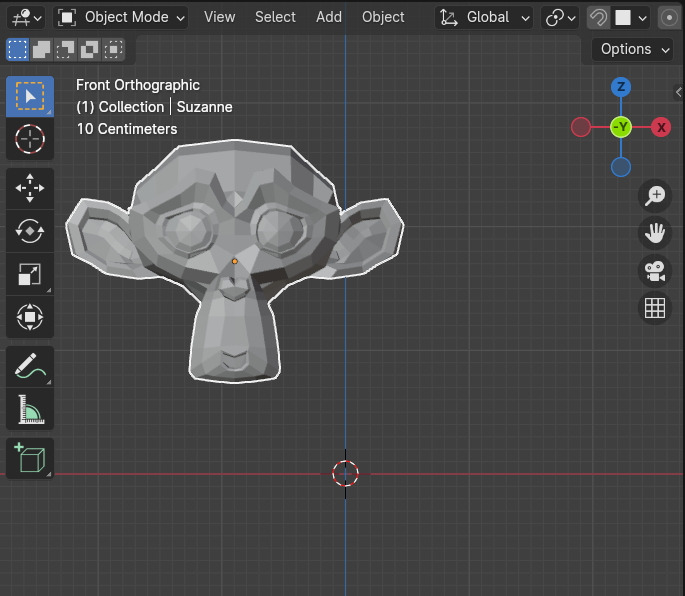Choose Intersect selection mode
This screenshot has height=596, width=685.
tap(114, 49)
